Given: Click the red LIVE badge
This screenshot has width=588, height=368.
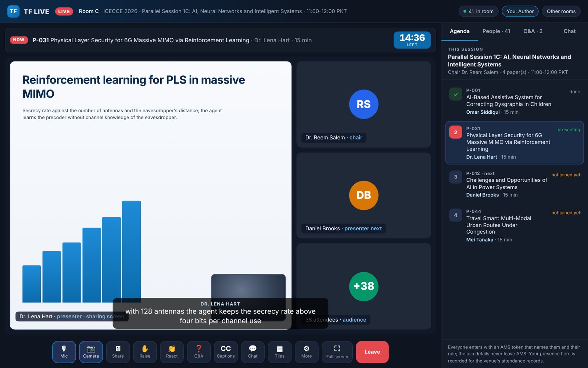Looking at the screenshot, I should (x=64, y=11).
